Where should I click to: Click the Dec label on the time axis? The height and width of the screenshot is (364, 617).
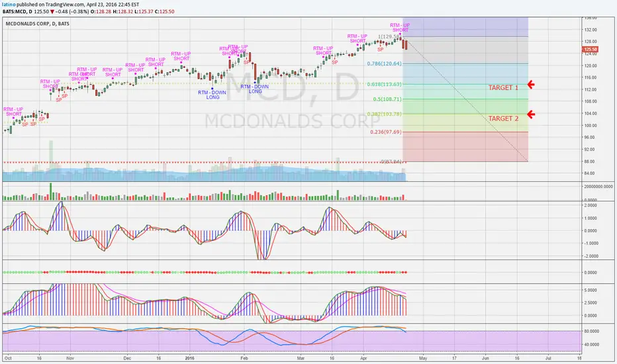[127, 359]
